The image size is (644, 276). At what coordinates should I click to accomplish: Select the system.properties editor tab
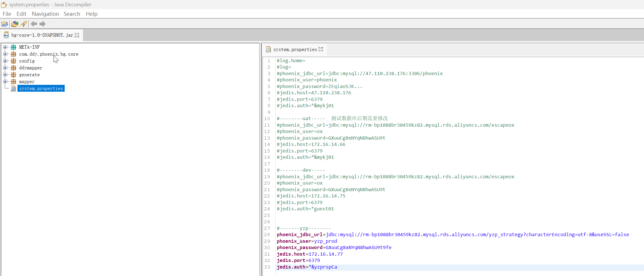[x=295, y=49]
